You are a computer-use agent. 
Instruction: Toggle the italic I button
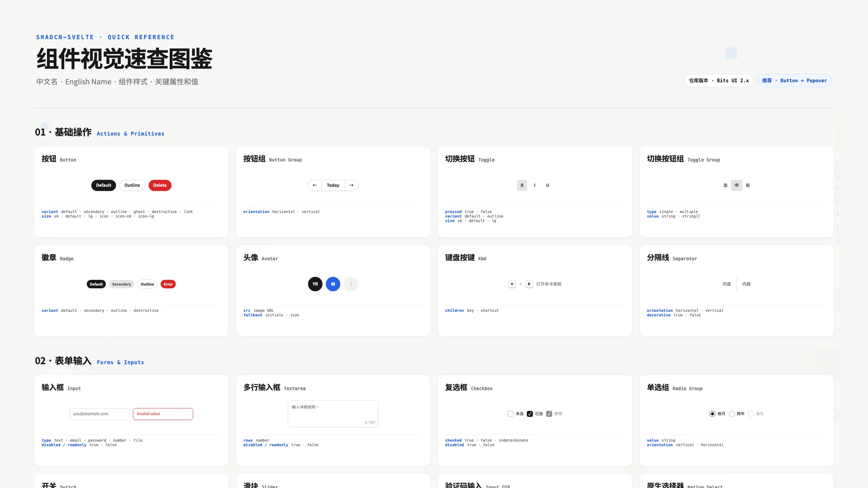point(535,185)
